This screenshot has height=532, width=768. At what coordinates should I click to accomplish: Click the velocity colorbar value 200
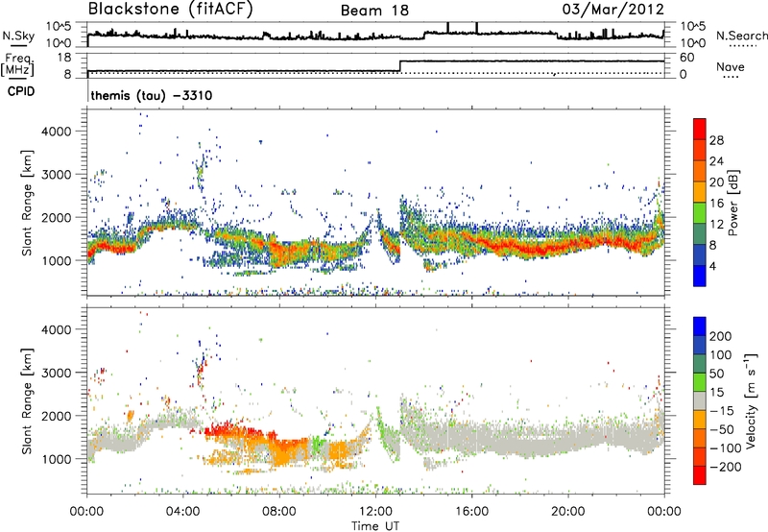pyautogui.click(x=721, y=336)
